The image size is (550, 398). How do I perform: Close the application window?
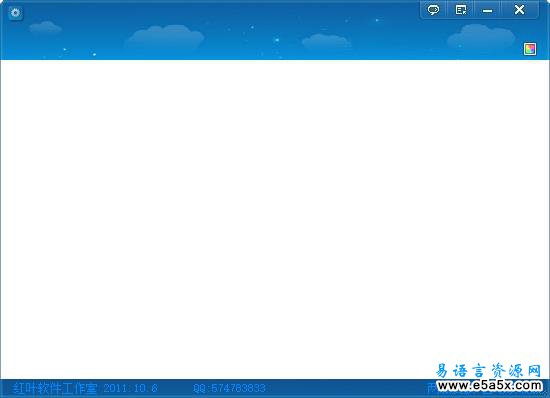519,9
